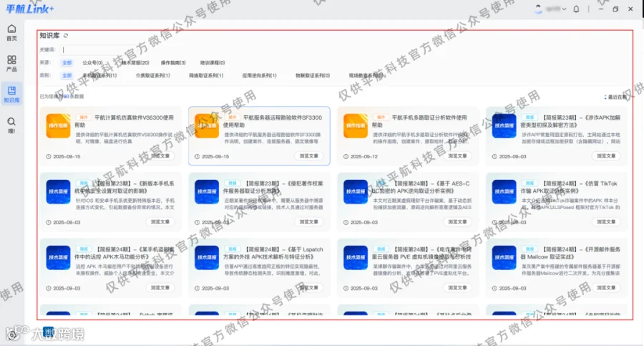Viewport: 644px width, 346px height.
Task: Open title 《开源邮件服务器Mailcow取证实战》
Action: coord(571,253)
